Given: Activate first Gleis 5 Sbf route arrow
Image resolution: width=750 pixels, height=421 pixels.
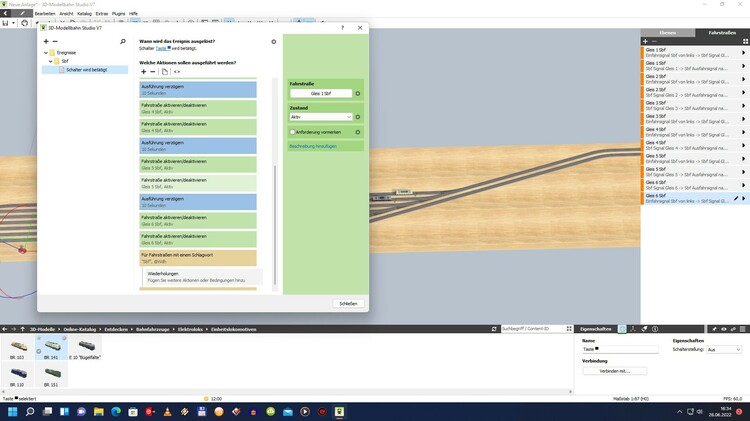Looking at the screenshot, I should (743, 159).
